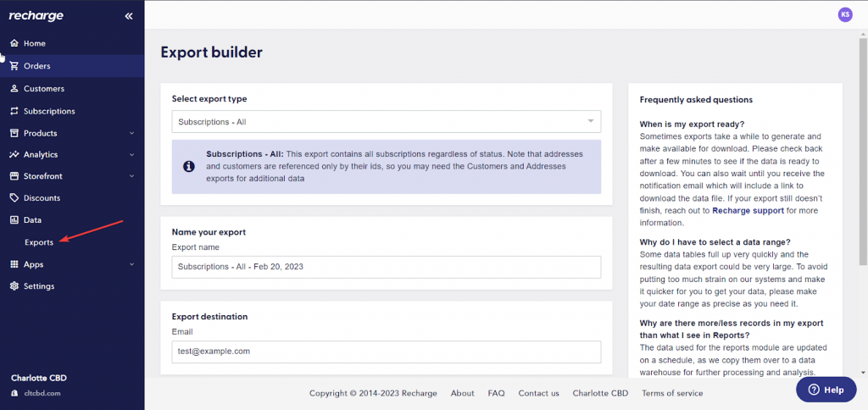
Task: Open the Data menu item
Action: click(72, 219)
